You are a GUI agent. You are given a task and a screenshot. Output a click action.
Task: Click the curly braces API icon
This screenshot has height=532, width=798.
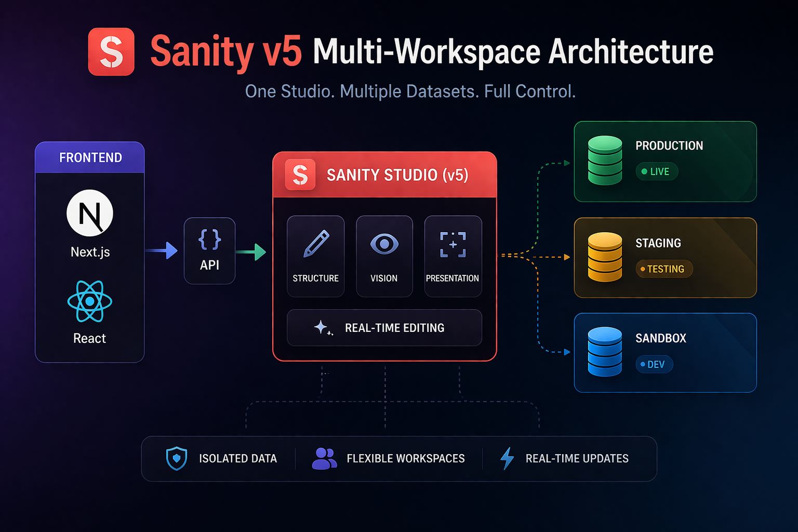210,240
